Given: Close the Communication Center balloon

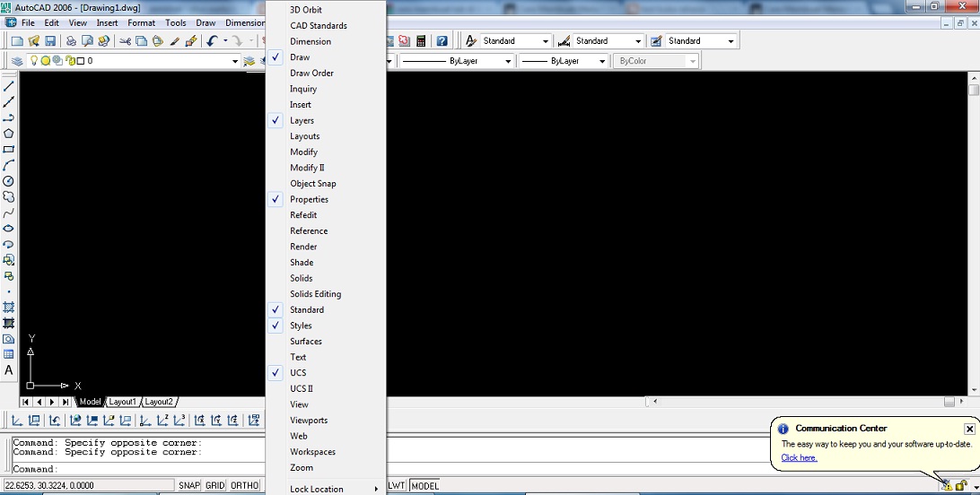Looking at the screenshot, I should tap(968, 429).
